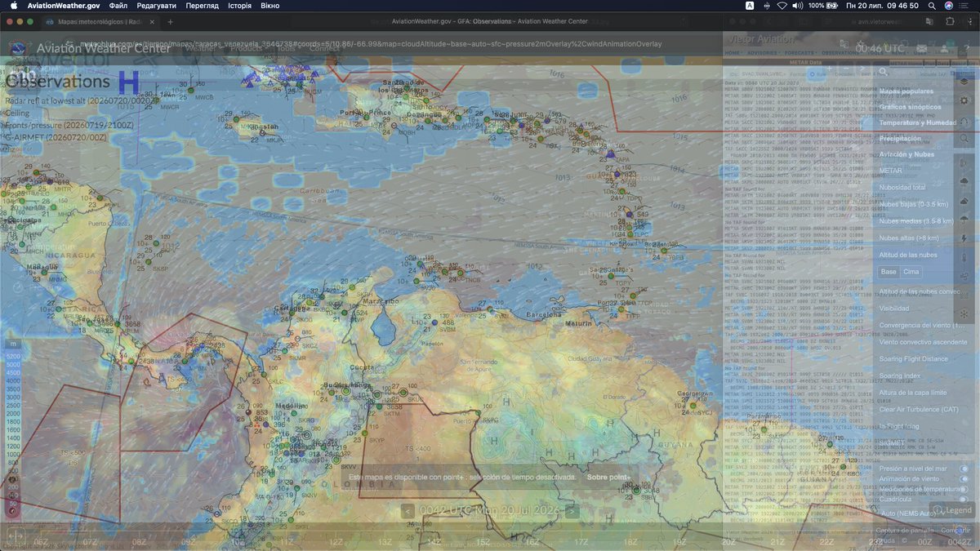Click the search magnifier above Mapas populares
This screenshot has height=551, width=980.
point(883,72)
